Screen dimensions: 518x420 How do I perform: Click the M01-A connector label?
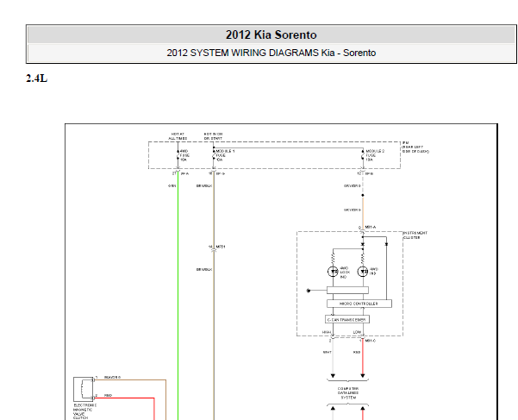click(371, 227)
